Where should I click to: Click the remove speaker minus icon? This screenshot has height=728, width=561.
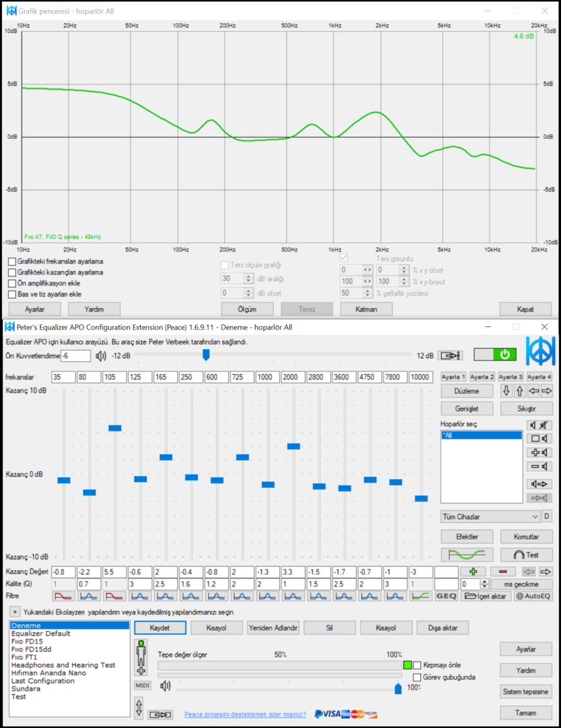coord(539,466)
